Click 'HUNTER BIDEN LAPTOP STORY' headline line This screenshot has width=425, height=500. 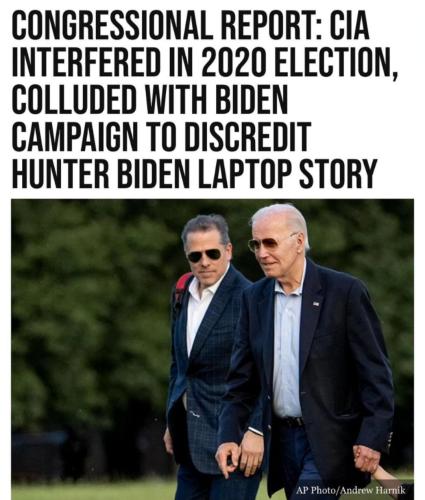click(194, 173)
